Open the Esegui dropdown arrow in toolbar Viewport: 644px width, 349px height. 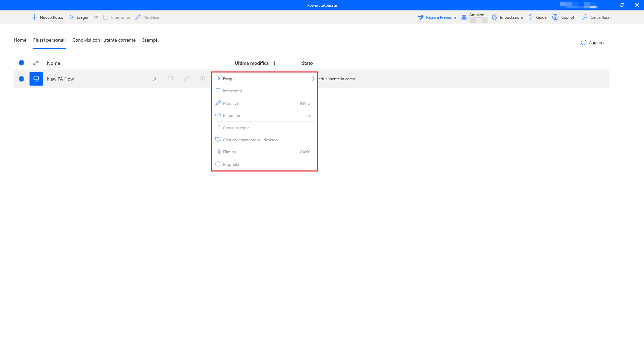[96, 17]
